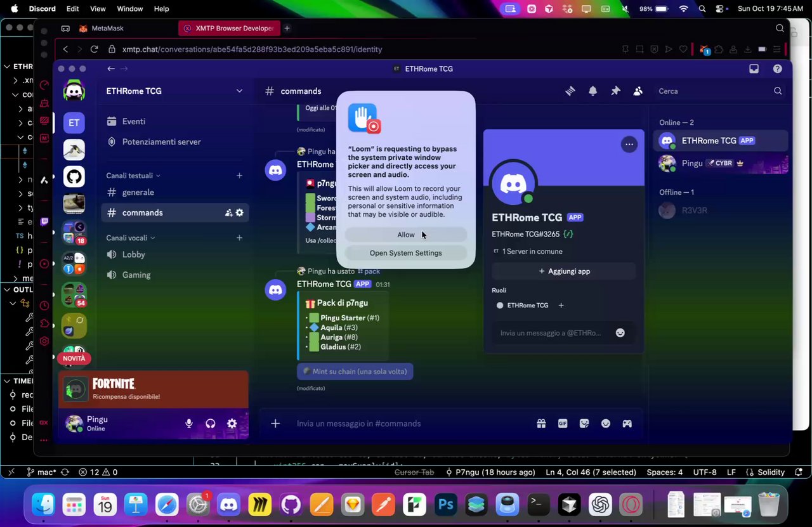Open GIF picker in message bar
812x527 pixels.
click(x=563, y=424)
